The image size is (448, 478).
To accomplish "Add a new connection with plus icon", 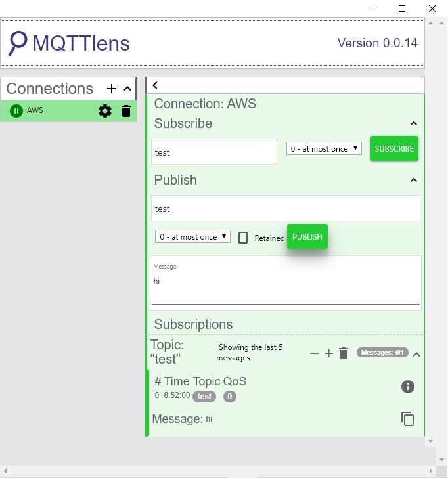I will tap(112, 89).
